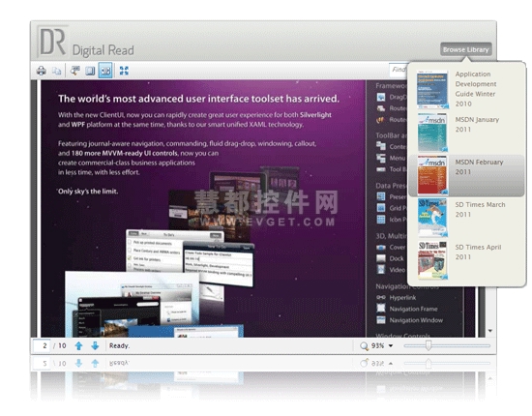532x416 pixels.
Task: Click the Video control icon in page
Action: 381,269
